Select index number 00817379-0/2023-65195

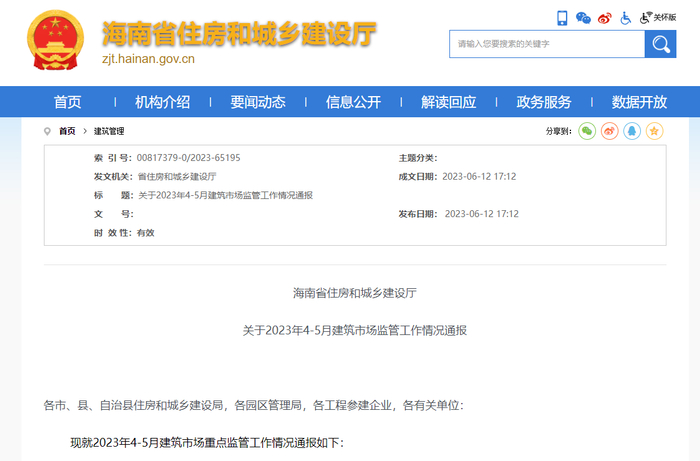pyautogui.click(x=188, y=158)
